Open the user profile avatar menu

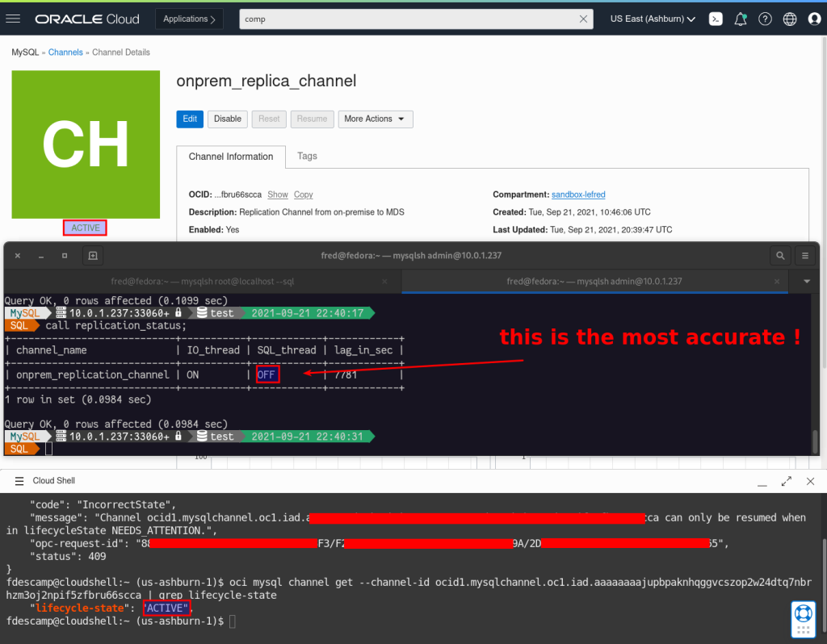point(814,19)
